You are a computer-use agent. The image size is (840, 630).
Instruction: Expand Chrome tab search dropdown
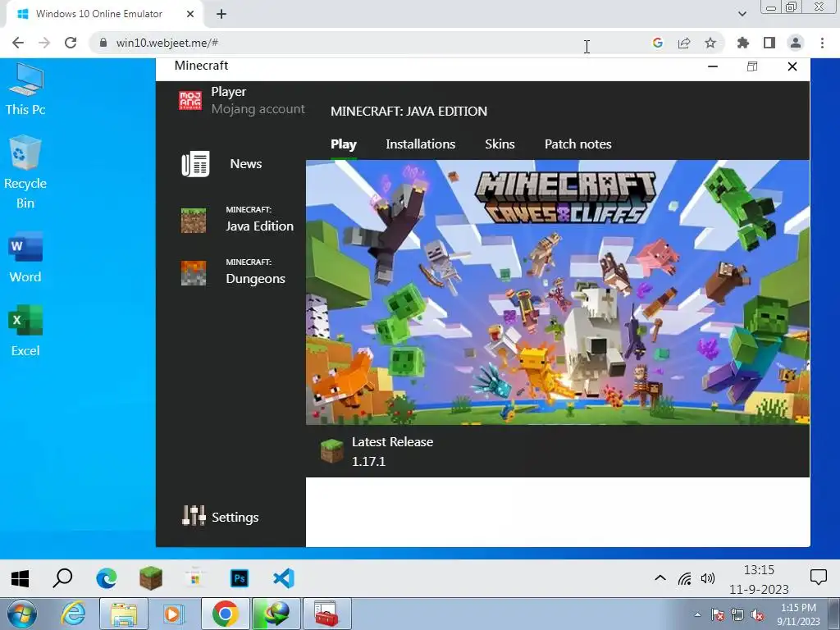coord(742,14)
